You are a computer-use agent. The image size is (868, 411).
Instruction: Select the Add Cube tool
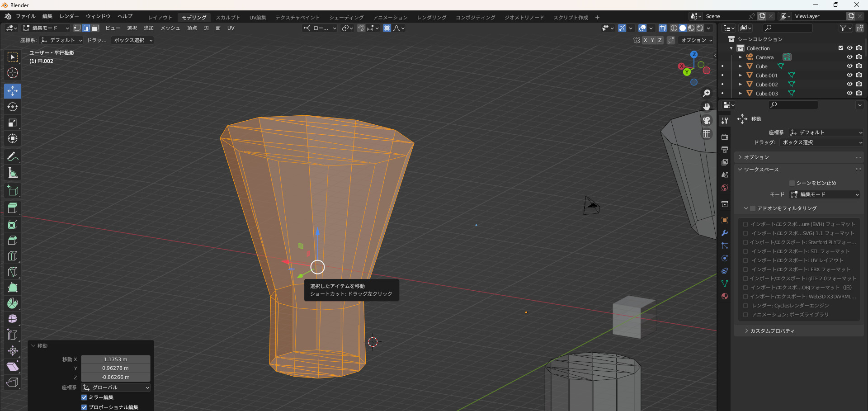click(x=13, y=190)
